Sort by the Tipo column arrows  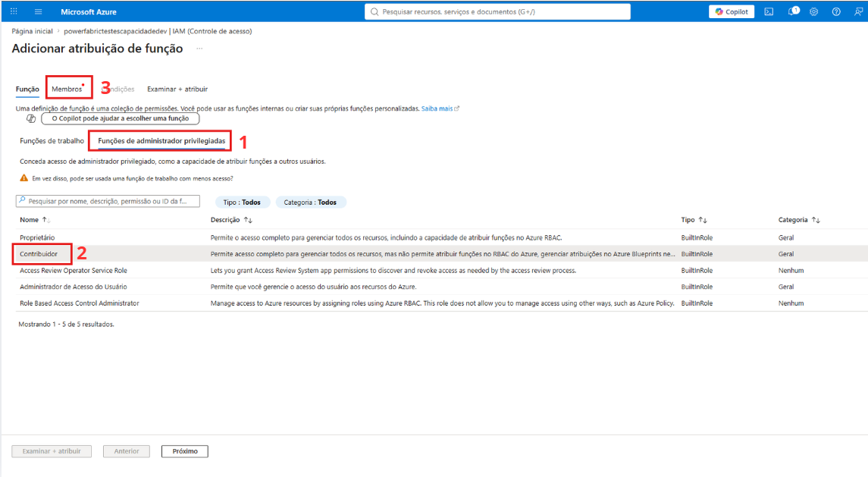(x=703, y=220)
